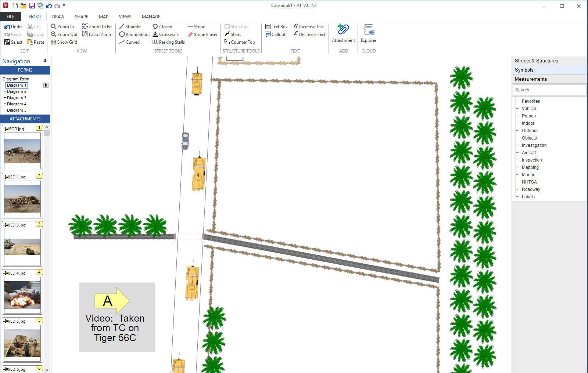Select the Counter Top tool
This screenshot has width=588, height=373.
pos(240,42)
